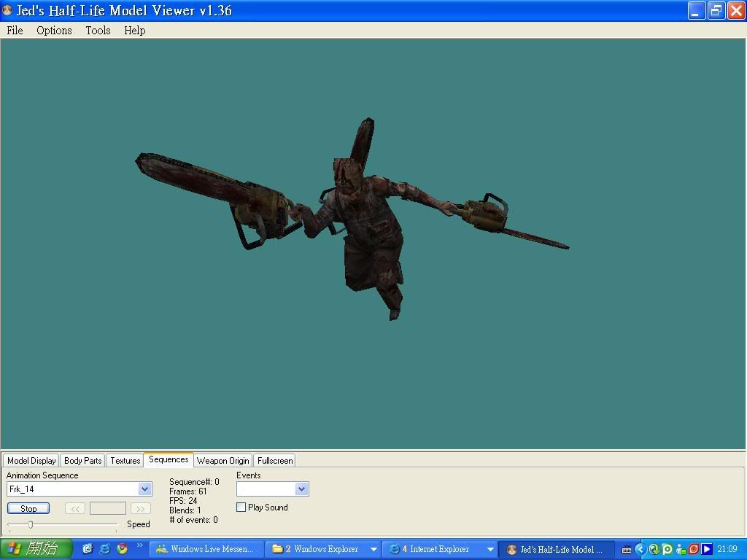The height and width of the screenshot is (560, 747).
Task: Click the Google Chrome quick launch icon
Action: (122, 549)
